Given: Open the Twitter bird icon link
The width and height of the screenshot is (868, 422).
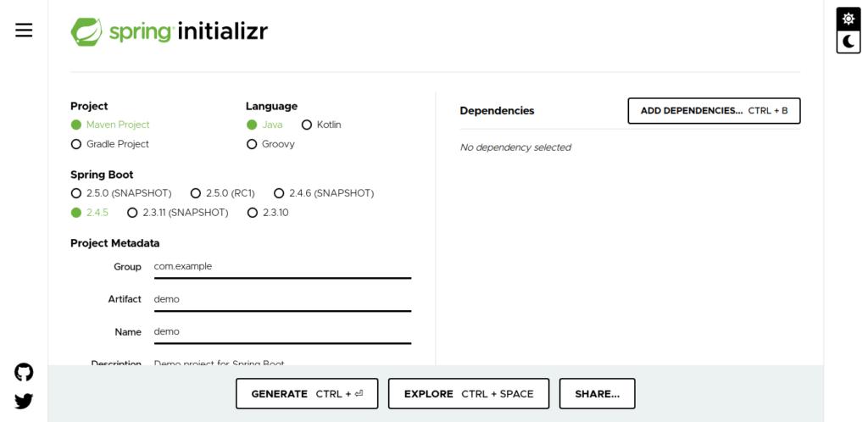Looking at the screenshot, I should 24,401.
